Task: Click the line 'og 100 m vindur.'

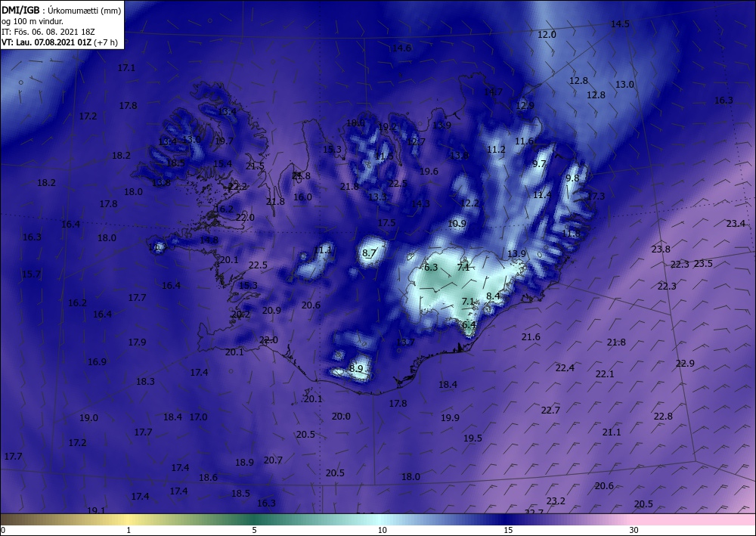Action: [x=33, y=21]
